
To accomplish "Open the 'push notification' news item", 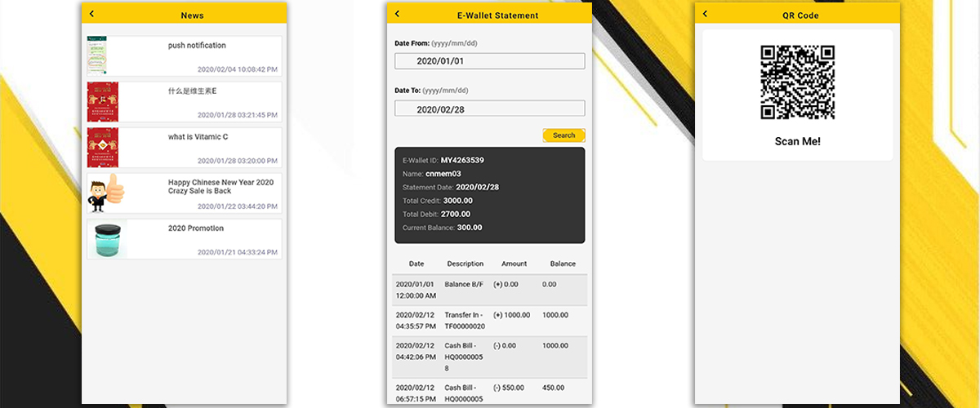I will tap(185, 55).
